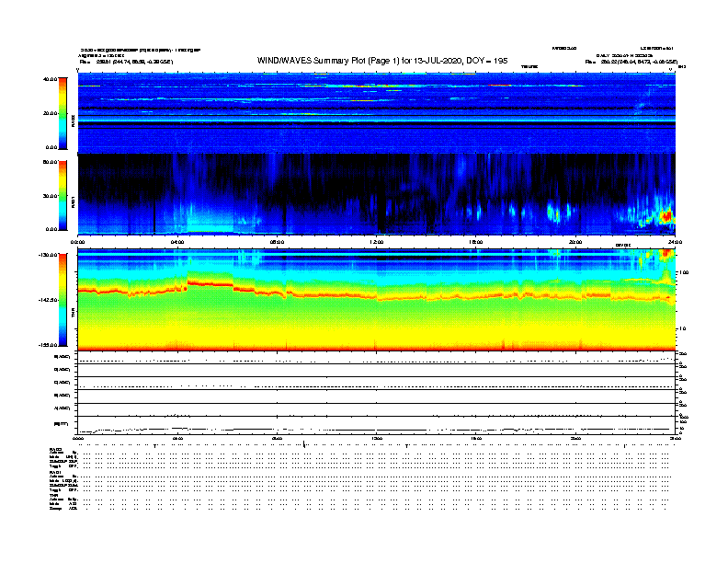Click the 04:00 tick label under RAD1 panel

[177, 242]
